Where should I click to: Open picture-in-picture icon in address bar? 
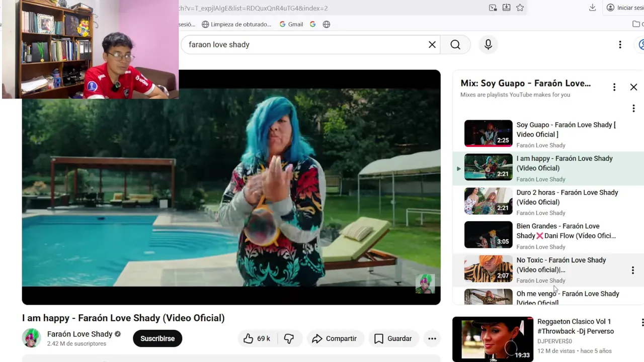pyautogui.click(x=493, y=8)
